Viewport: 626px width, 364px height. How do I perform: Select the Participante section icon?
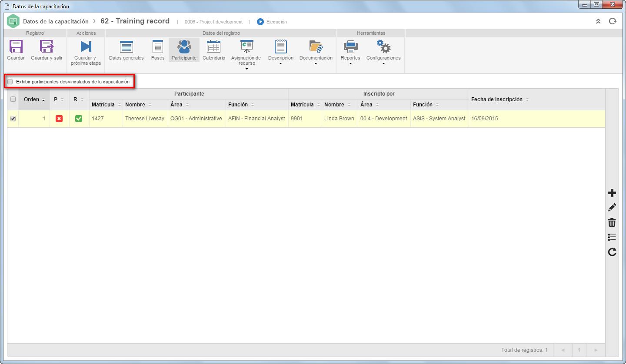[x=184, y=46]
